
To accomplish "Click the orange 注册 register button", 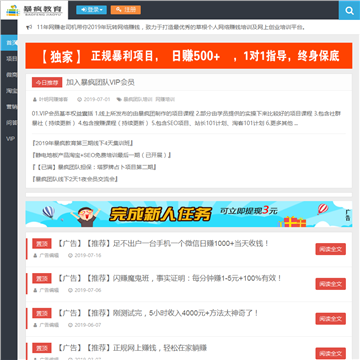I will pos(126,10).
